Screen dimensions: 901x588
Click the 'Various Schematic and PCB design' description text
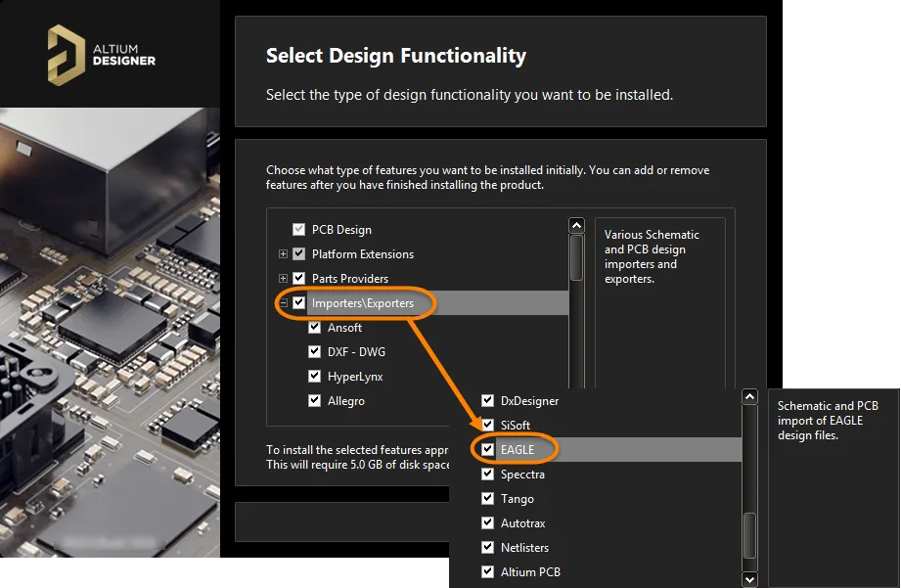pyautogui.click(x=652, y=256)
